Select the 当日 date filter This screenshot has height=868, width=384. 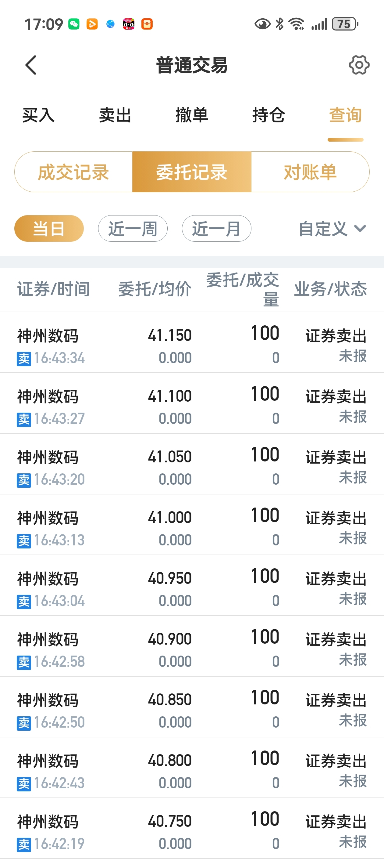(x=49, y=229)
